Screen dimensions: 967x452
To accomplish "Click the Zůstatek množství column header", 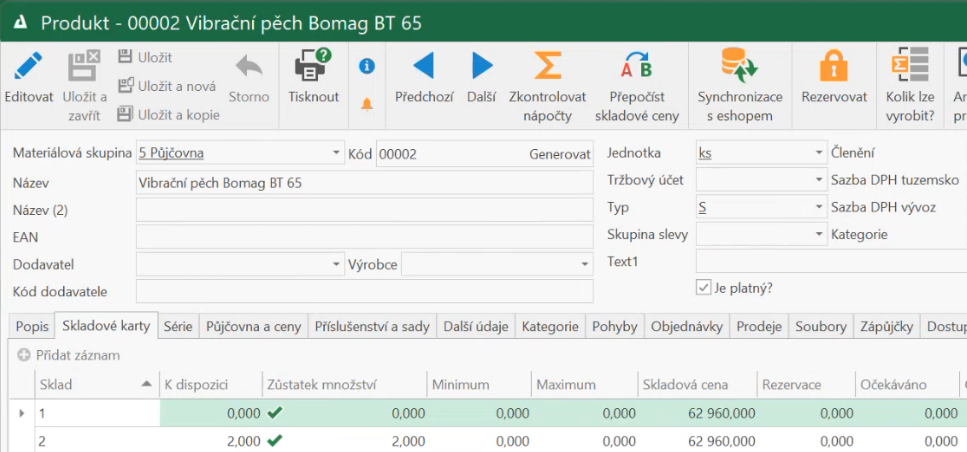I will pyautogui.click(x=344, y=385).
